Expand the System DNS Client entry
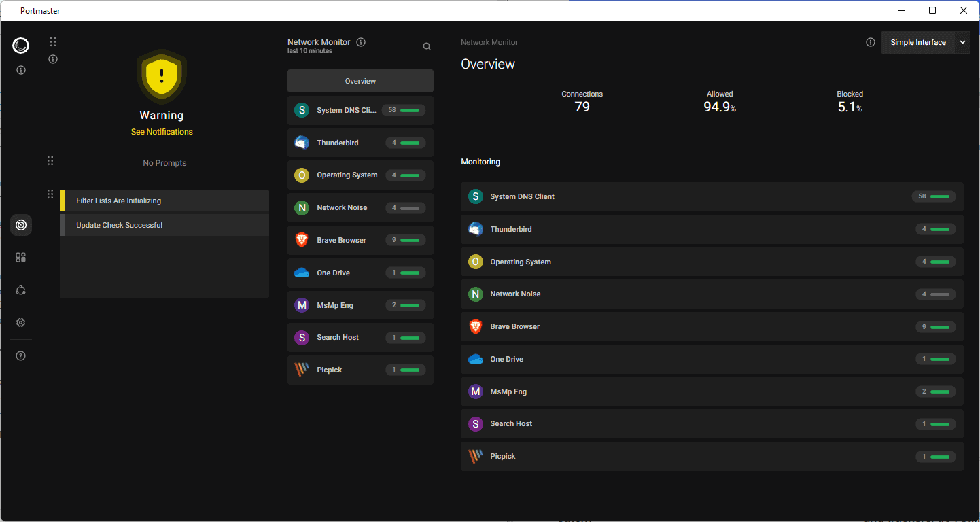Image resolution: width=980 pixels, height=522 pixels. tap(712, 196)
